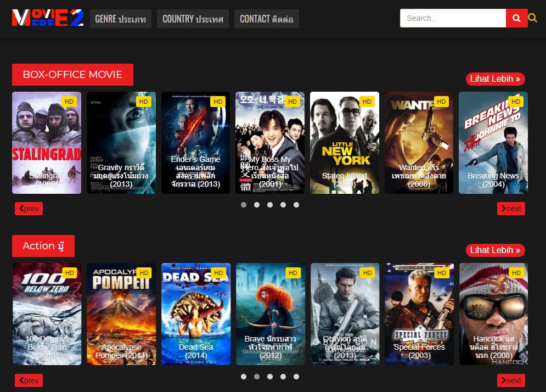Select fifth page dot of Box-Office carousel

[296, 205]
